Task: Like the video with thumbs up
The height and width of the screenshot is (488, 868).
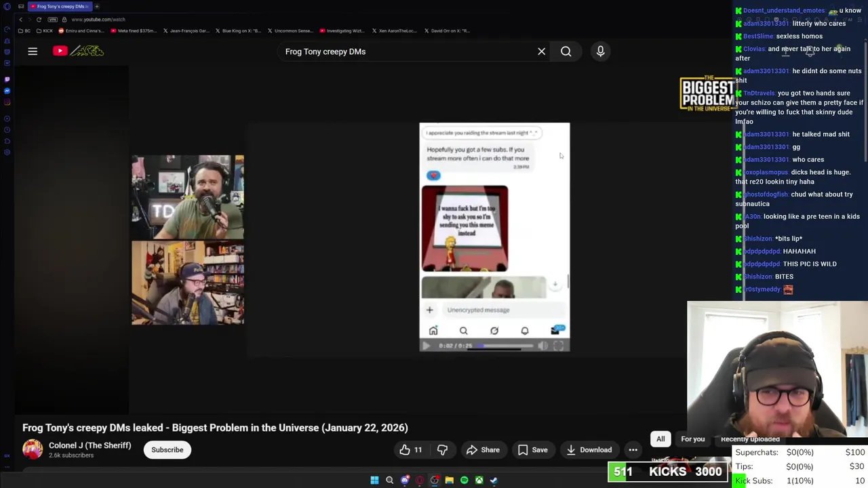Action: 410,449
